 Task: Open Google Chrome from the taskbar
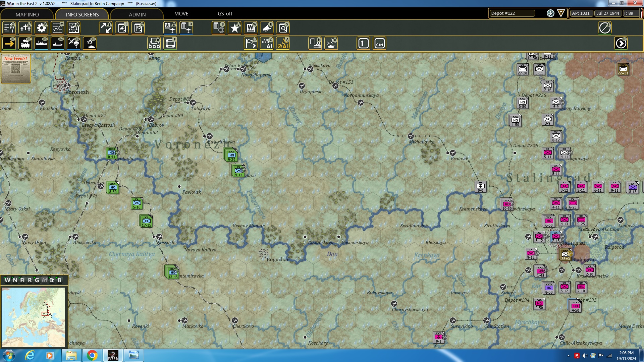[x=92, y=355]
